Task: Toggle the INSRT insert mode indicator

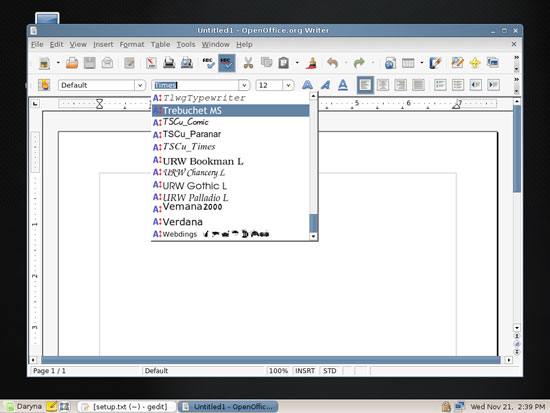Action: (x=304, y=371)
